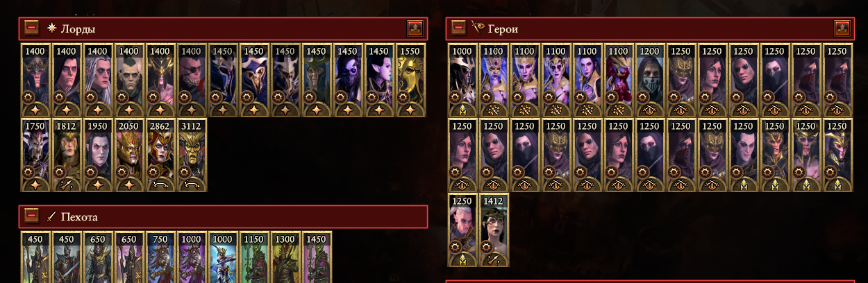
Task: Select the hero card costing 1000
Action: pos(463,80)
